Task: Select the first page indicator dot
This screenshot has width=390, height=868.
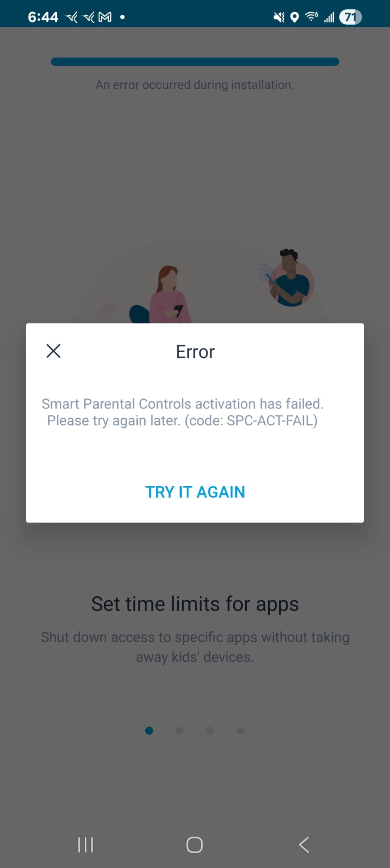Action: [x=149, y=731]
